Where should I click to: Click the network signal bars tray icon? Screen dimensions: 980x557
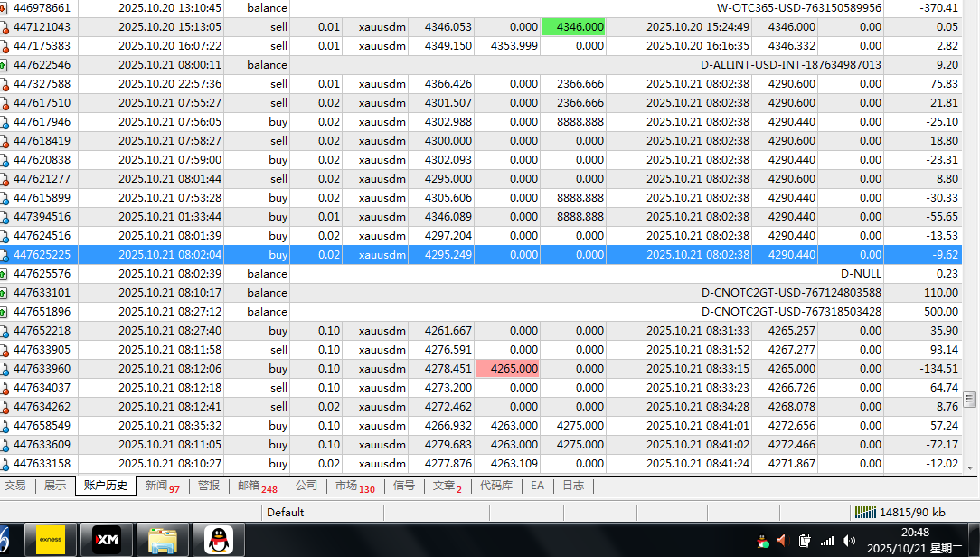point(826,541)
